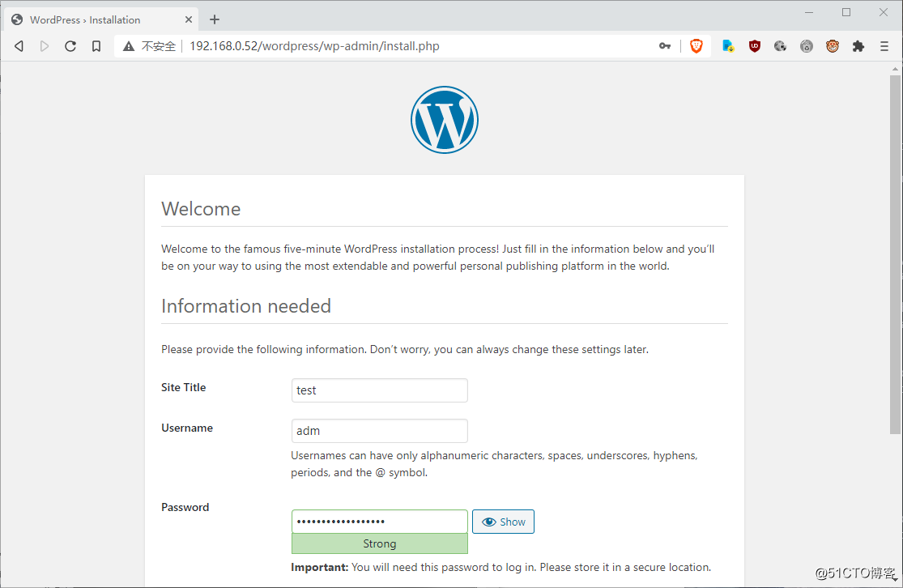Click the Welcome heading

[201, 209]
